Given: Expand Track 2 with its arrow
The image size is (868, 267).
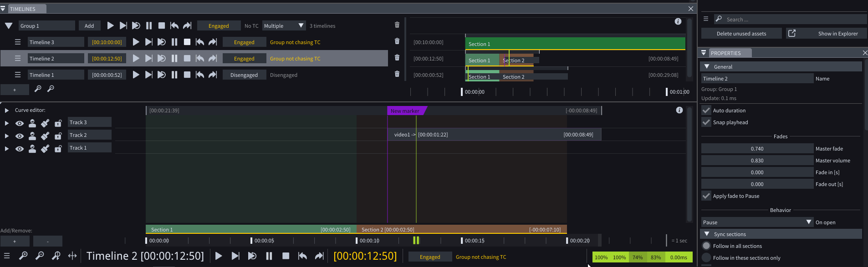Looking at the screenshot, I should point(7,136).
